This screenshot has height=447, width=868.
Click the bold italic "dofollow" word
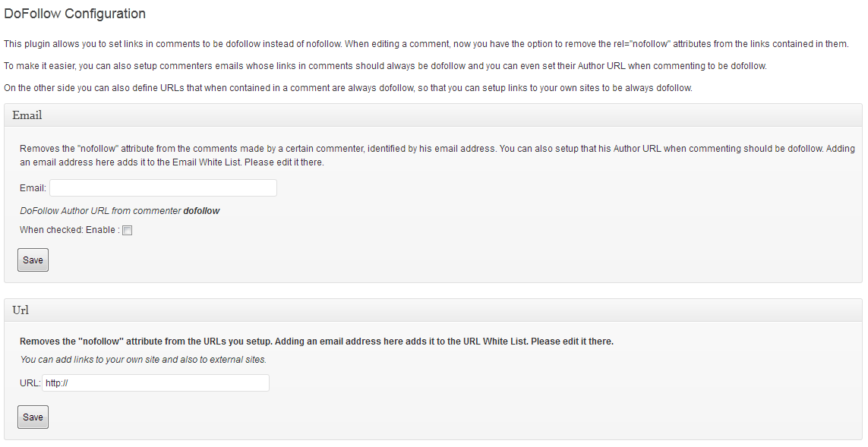(x=201, y=211)
